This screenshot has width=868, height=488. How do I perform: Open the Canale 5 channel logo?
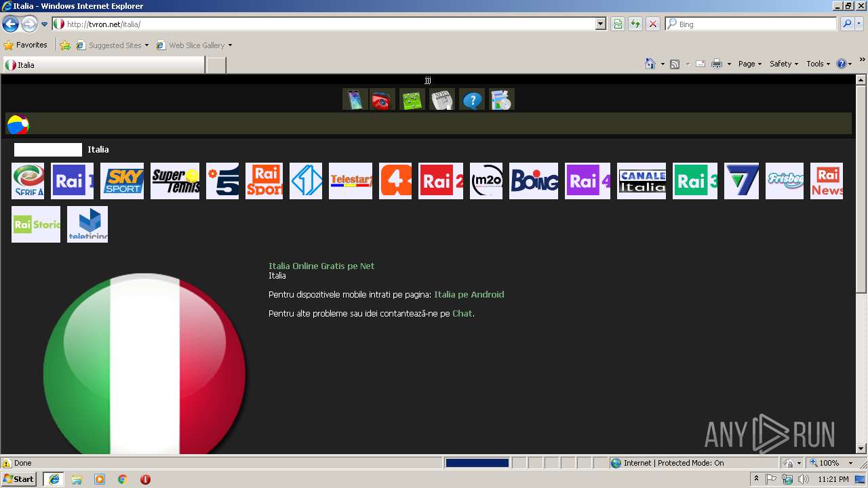222,181
